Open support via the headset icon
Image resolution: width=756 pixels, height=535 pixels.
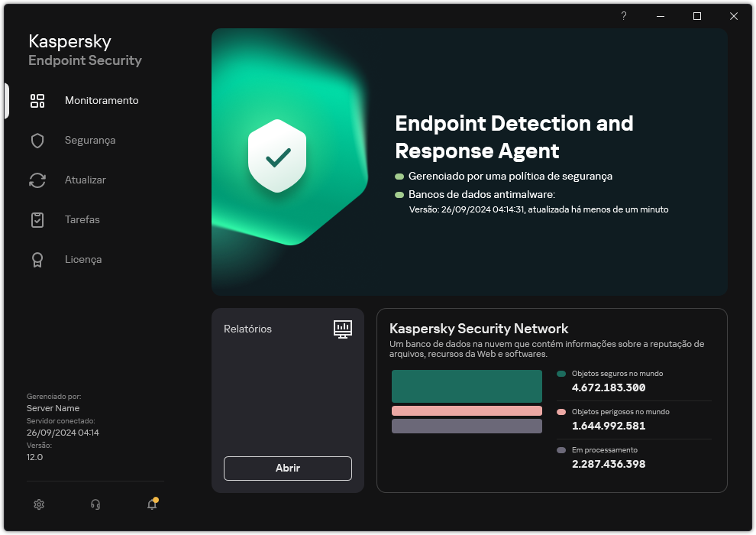(x=95, y=504)
